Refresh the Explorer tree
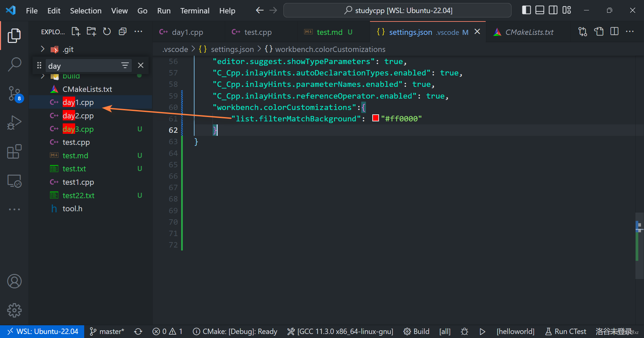 point(107,32)
